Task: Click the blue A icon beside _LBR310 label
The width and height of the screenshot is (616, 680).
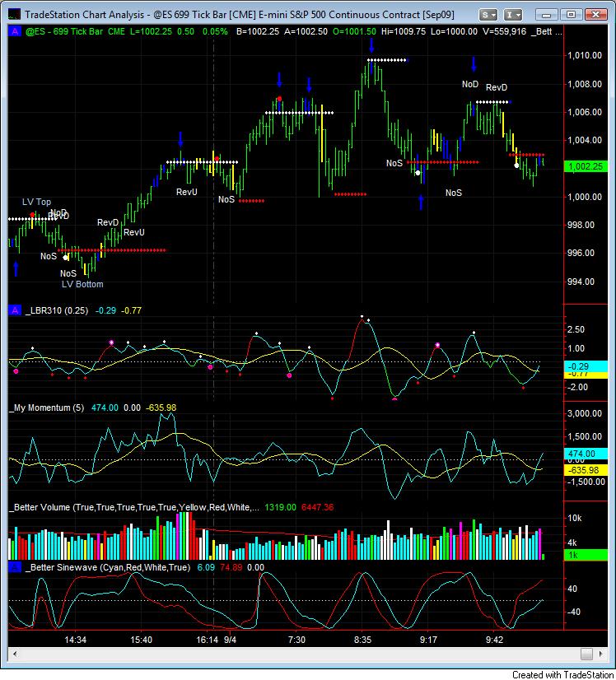Action: click(x=15, y=310)
